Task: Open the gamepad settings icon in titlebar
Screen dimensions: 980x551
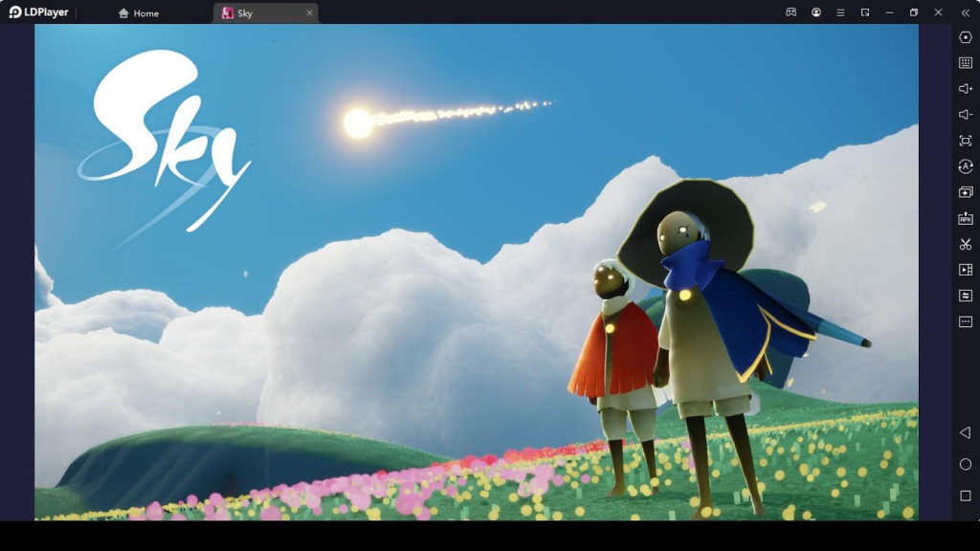Action: click(x=791, y=12)
